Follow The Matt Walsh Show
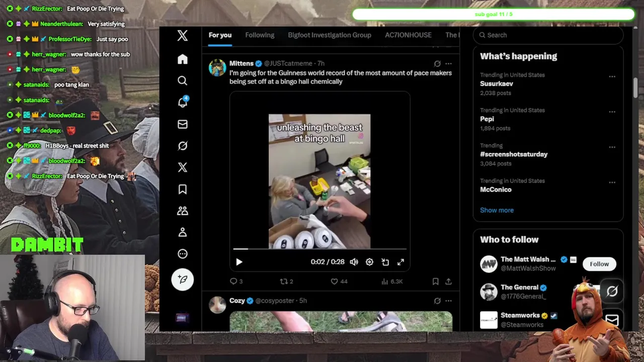 pyautogui.click(x=599, y=264)
